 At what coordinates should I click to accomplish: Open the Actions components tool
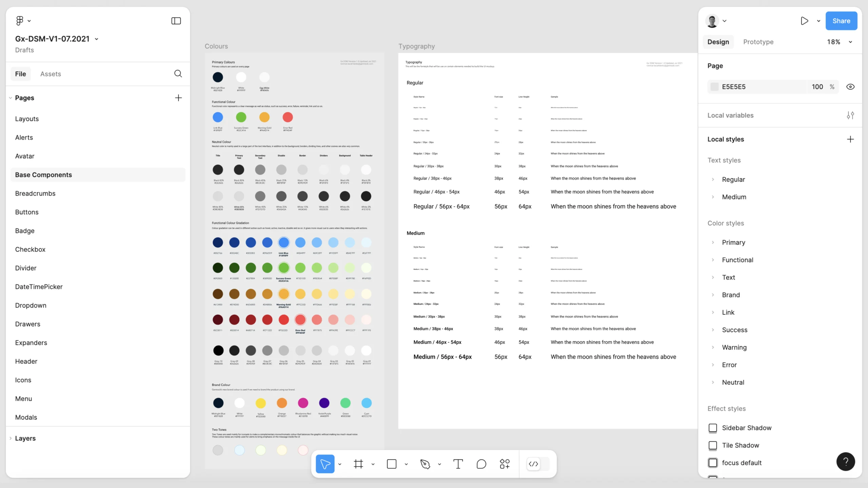pyautogui.click(x=505, y=464)
